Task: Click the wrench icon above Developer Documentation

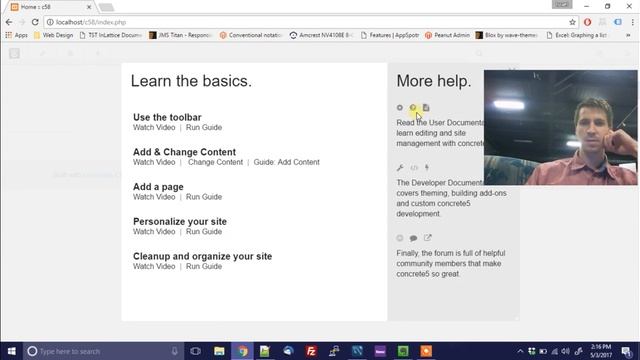Action: click(400, 167)
